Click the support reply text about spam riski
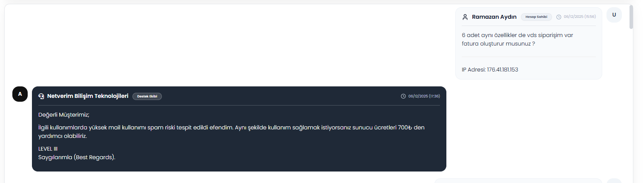The width and height of the screenshot is (644, 183). click(231, 132)
